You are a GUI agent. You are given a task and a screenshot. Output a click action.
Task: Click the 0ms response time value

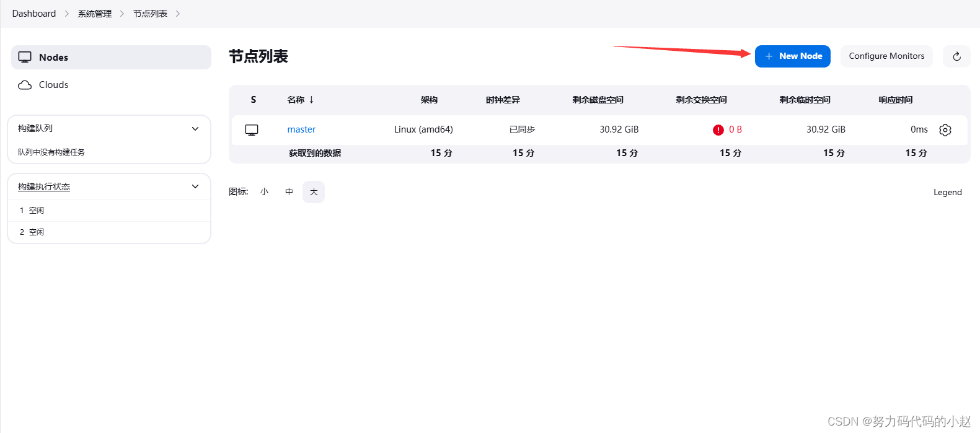(919, 129)
